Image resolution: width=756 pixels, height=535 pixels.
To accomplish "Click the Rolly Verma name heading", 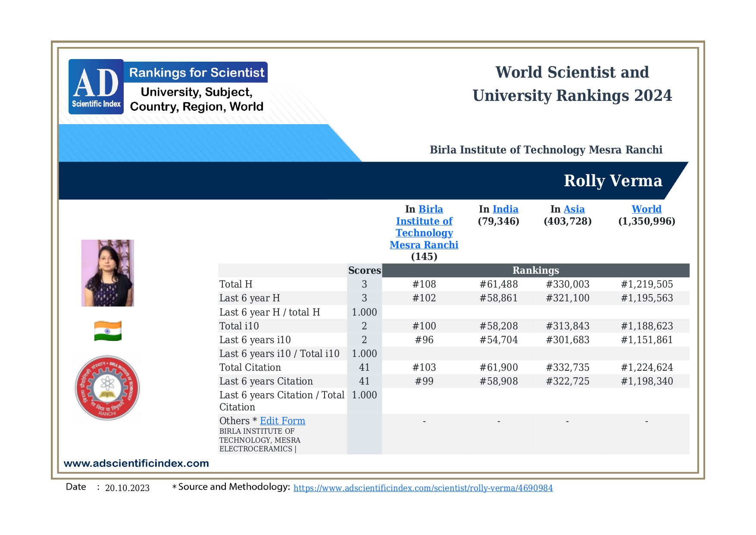I will (x=612, y=181).
